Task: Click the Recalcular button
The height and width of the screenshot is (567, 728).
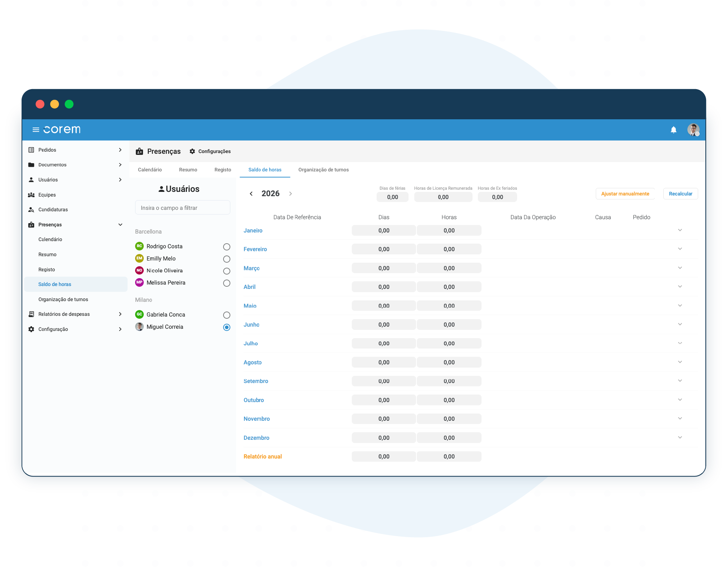Action: [680, 194]
